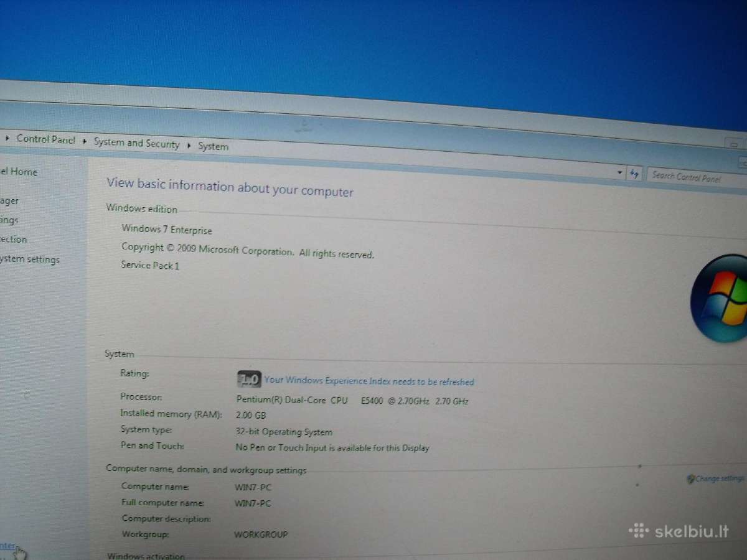This screenshot has height=560, width=747.
Task: Click the 'System type:' label
Action: (x=146, y=429)
